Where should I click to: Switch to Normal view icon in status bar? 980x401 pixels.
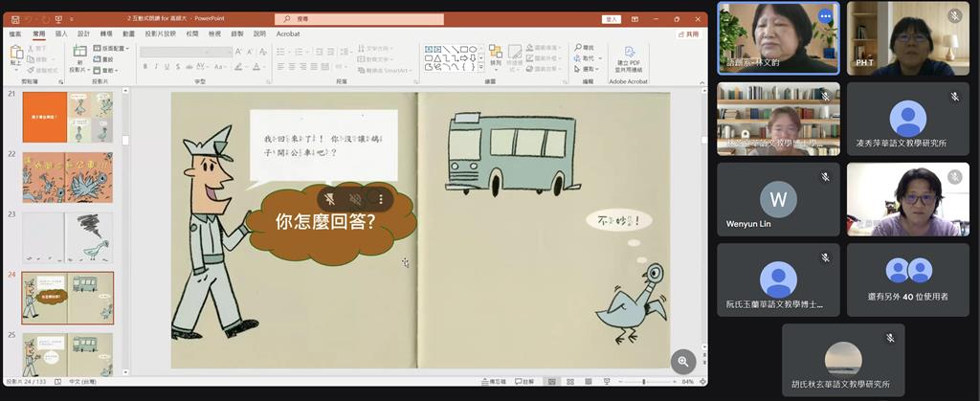552,382
